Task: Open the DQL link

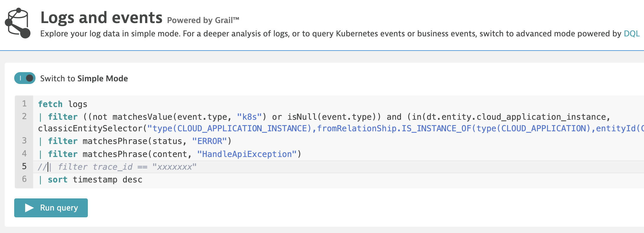Action: point(632,33)
